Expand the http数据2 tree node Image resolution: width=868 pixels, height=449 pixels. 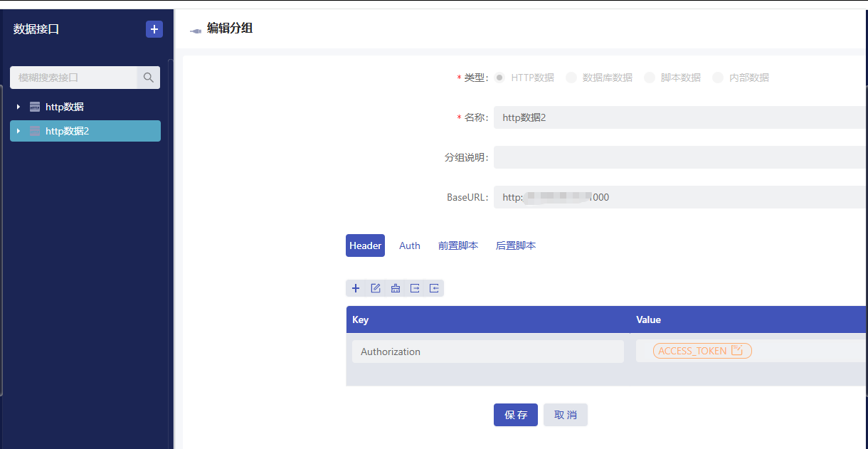18,131
